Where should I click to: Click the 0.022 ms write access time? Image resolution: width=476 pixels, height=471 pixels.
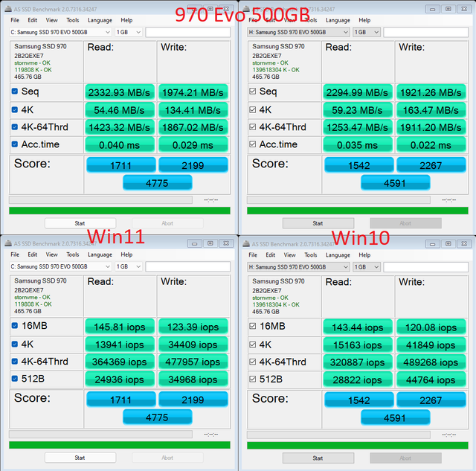click(431, 145)
